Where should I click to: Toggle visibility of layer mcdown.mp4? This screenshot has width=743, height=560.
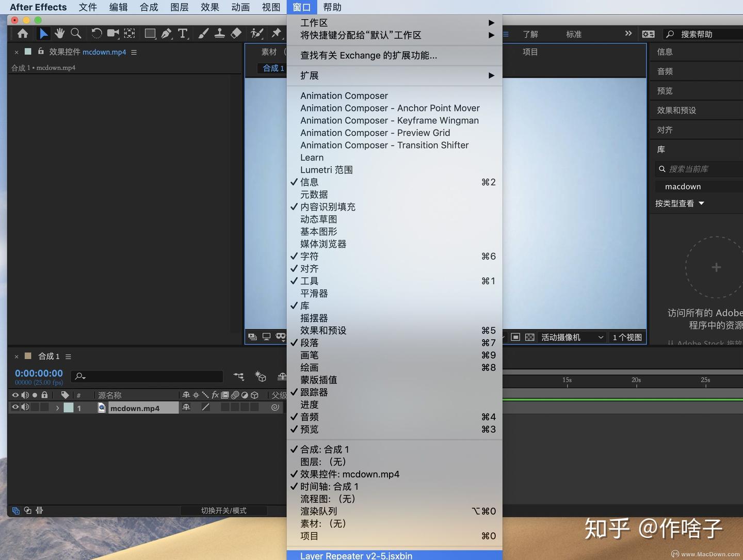[15, 407]
